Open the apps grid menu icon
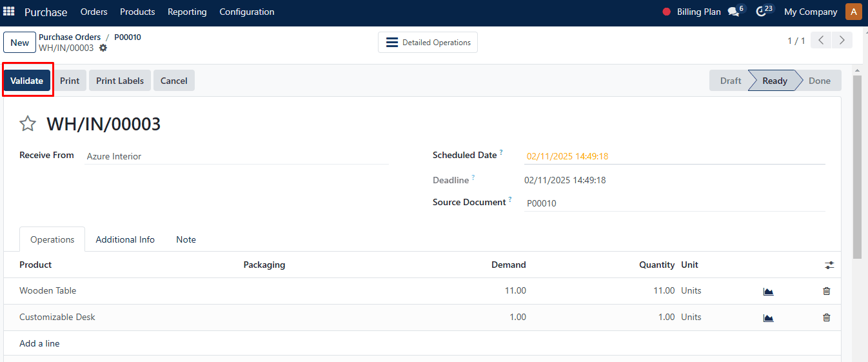Viewport: 868px width, 362px height. [9, 12]
